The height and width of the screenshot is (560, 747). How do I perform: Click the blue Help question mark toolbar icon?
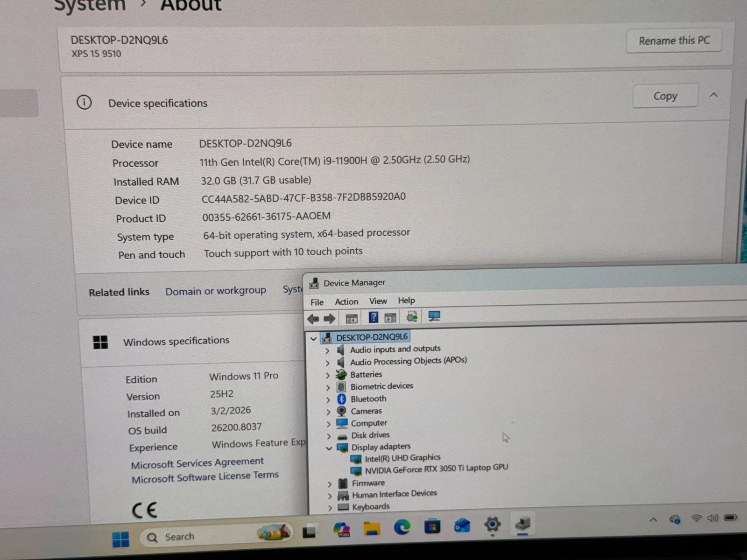[373, 318]
